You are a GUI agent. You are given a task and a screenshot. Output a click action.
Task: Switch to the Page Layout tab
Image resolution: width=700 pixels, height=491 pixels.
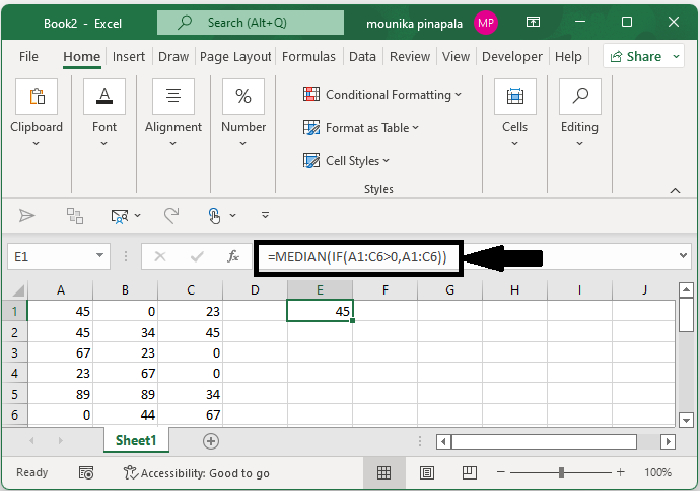click(x=236, y=57)
